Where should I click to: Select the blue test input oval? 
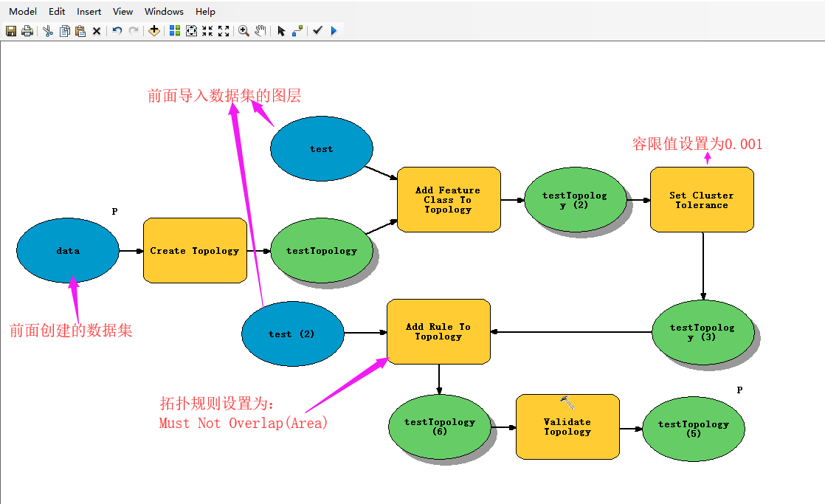tap(322, 148)
